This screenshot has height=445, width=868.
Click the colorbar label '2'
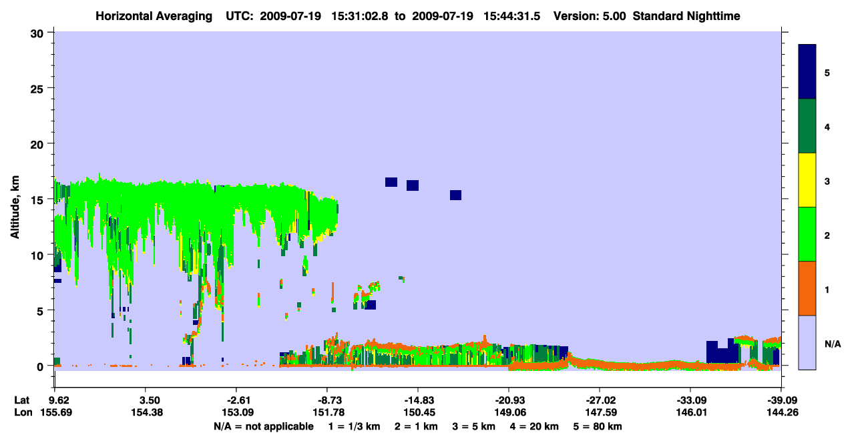[827, 235]
